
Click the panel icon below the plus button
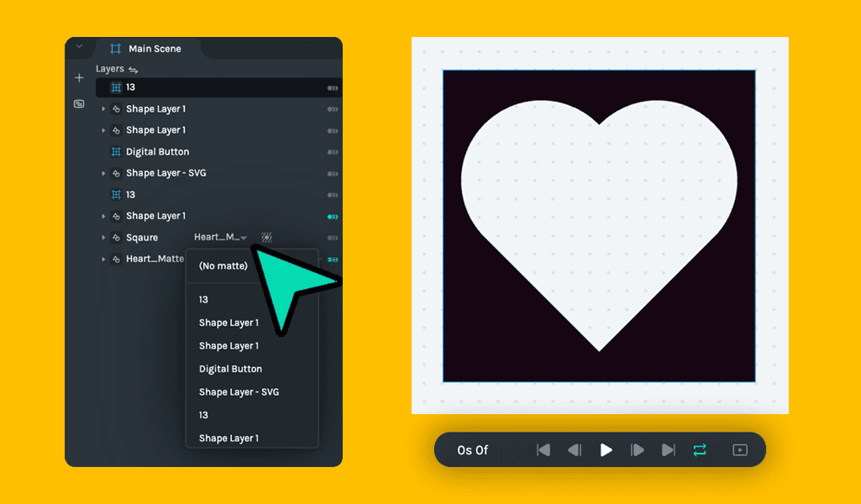click(x=78, y=103)
